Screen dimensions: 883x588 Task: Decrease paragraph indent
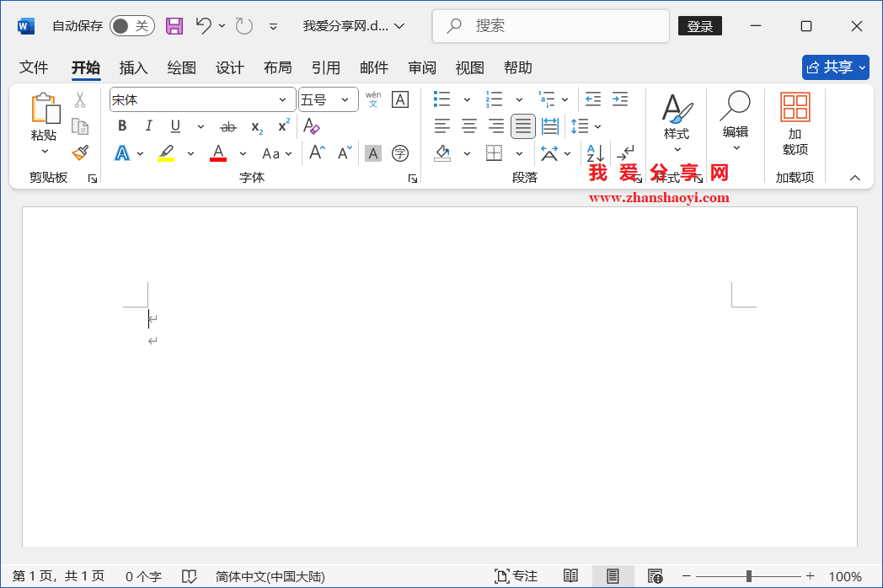click(593, 99)
